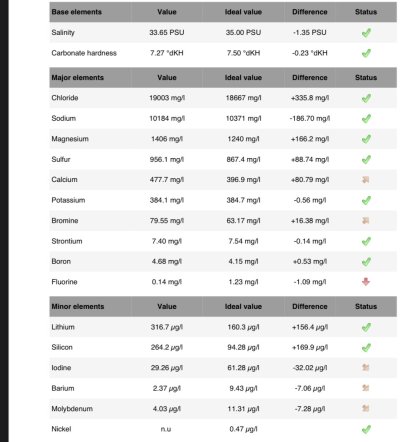Click the Boron difference value +0.53 mg/l
This screenshot has height=442, width=400.
[310, 262]
